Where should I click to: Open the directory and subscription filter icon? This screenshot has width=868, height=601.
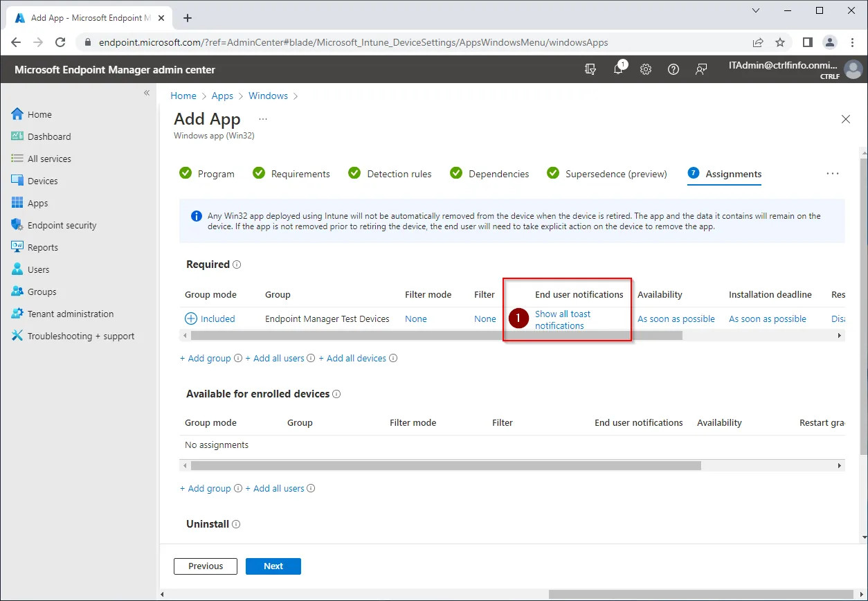(x=590, y=69)
